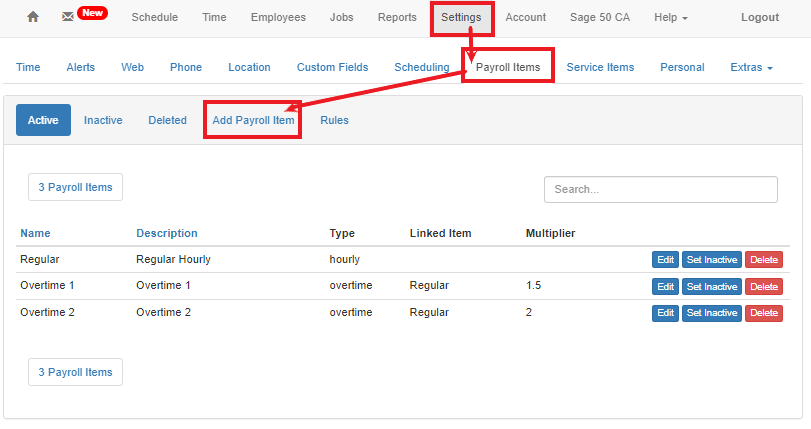Open the Personal settings tab
Viewport: 811px width, 429px height.
click(x=682, y=67)
